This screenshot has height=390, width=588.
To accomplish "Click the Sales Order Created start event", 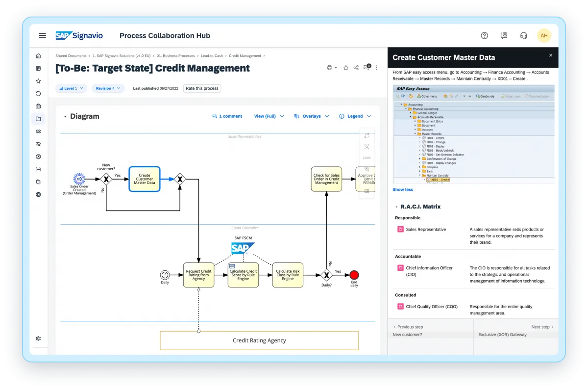I will [x=79, y=179].
